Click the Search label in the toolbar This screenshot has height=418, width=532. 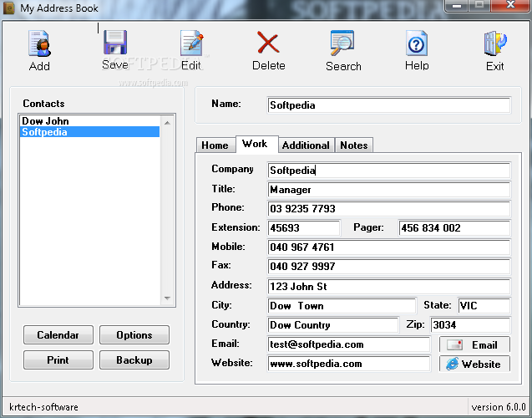click(343, 66)
